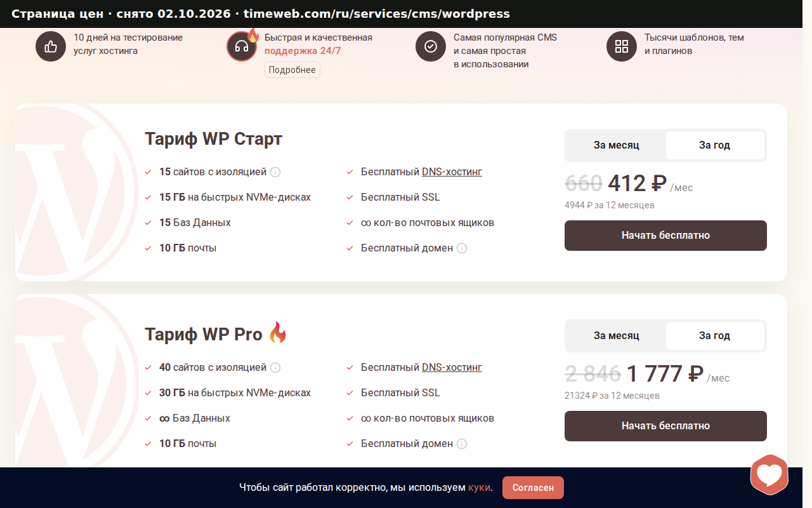
Task: Click the thumbs-up icon for 10-day testing
Action: (51, 46)
